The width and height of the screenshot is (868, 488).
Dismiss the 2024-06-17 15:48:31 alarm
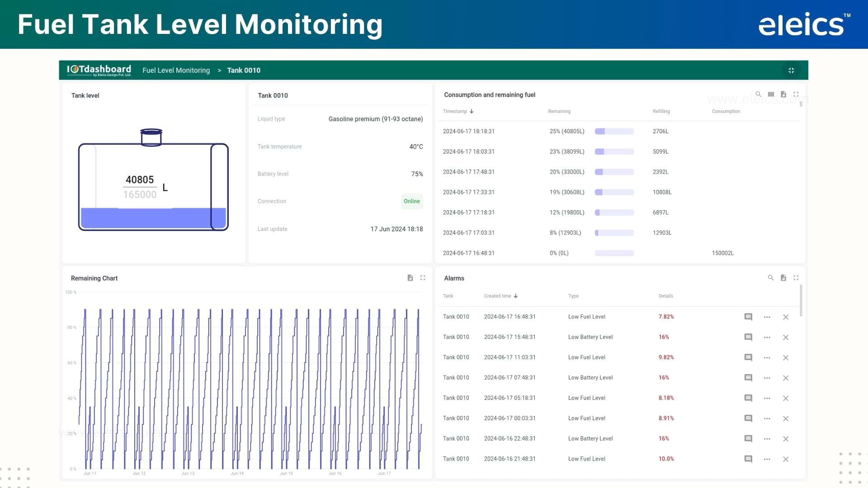pos(786,338)
